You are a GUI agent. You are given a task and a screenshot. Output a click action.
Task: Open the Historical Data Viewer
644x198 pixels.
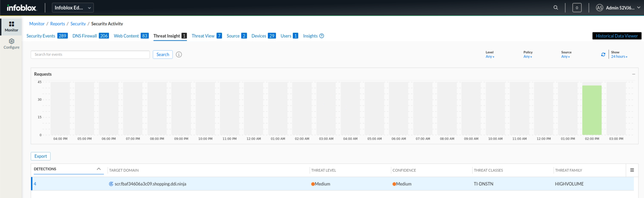617,36
